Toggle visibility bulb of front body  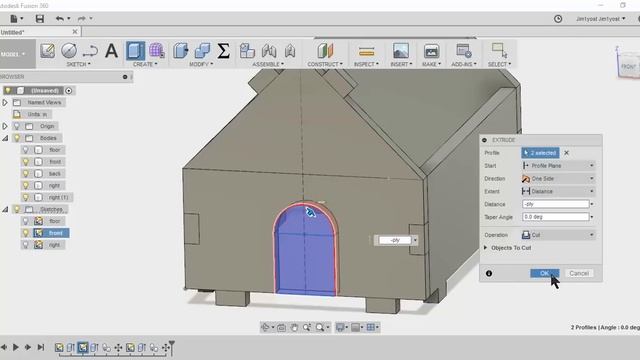[26, 162]
